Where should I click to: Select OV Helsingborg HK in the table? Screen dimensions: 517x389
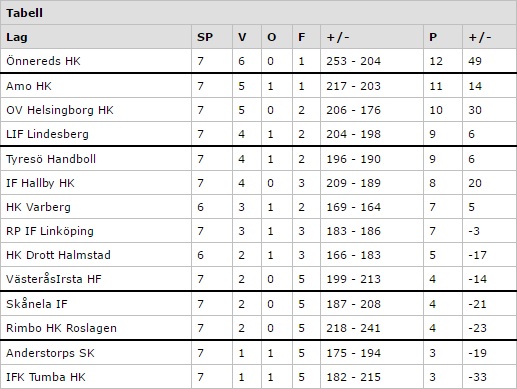coord(60,110)
